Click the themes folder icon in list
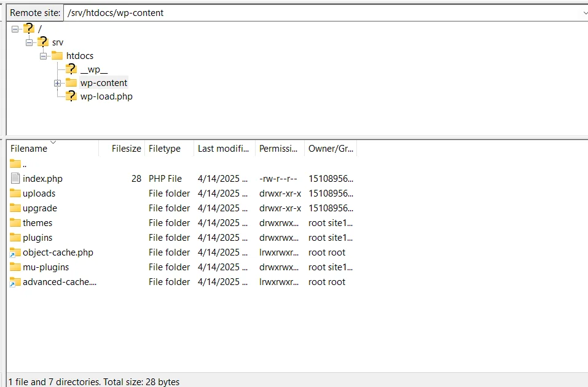The image size is (588, 387). [x=15, y=223]
